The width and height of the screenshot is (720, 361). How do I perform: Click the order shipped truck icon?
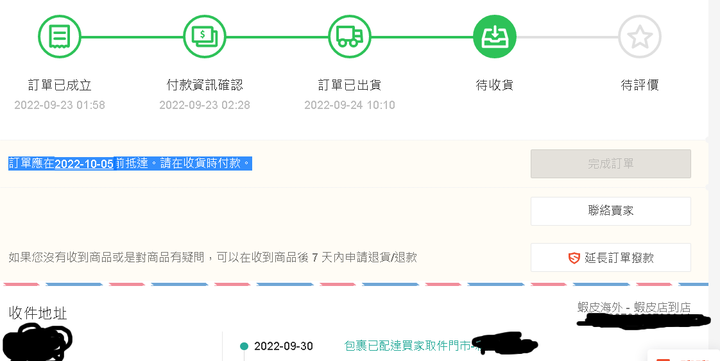point(349,36)
